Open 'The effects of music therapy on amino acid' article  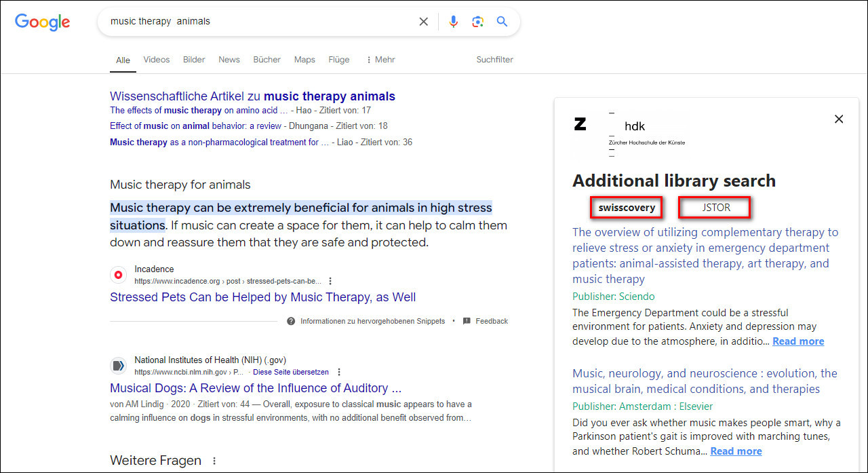(x=199, y=110)
